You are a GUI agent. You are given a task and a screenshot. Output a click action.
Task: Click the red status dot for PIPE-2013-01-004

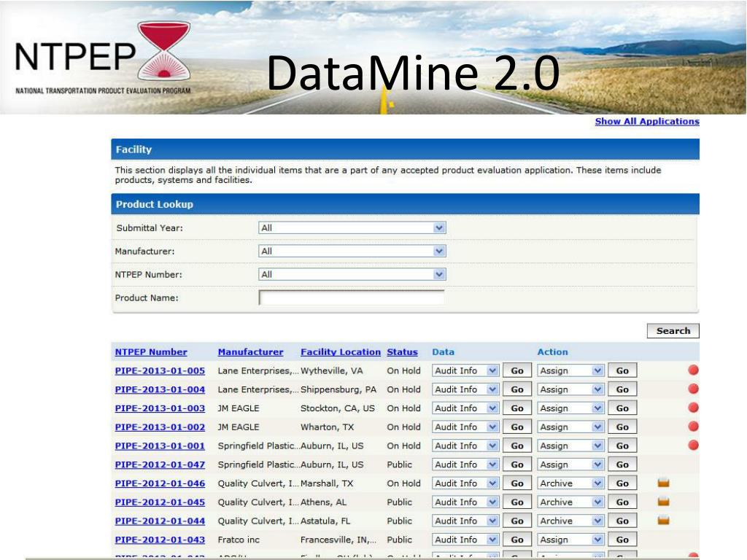693,389
